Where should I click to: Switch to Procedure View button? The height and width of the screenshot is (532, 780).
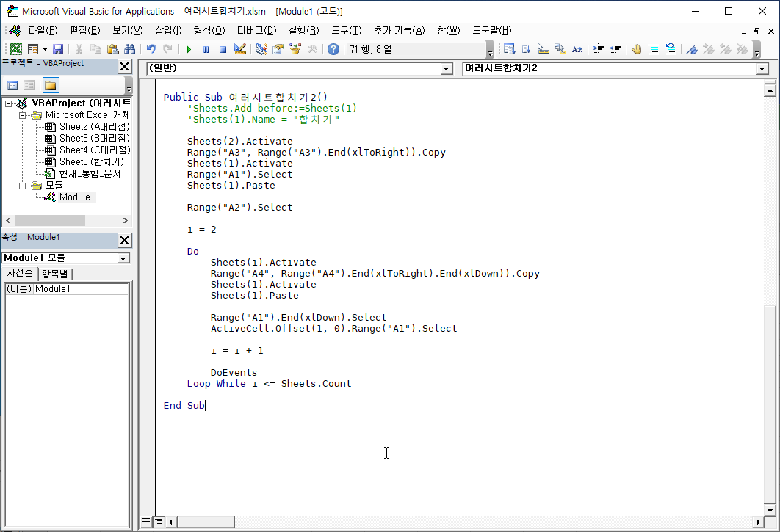[x=145, y=521]
